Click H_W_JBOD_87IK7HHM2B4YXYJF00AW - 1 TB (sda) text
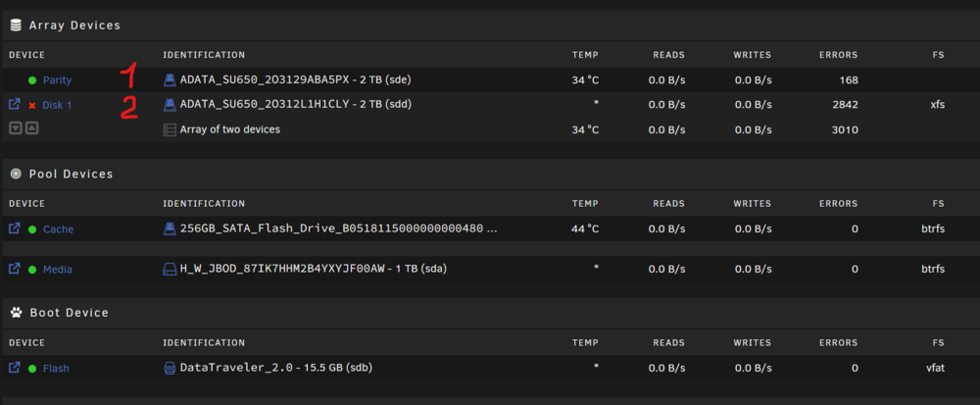The width and height of the screenshot is (980, 405). coord(314,270)
